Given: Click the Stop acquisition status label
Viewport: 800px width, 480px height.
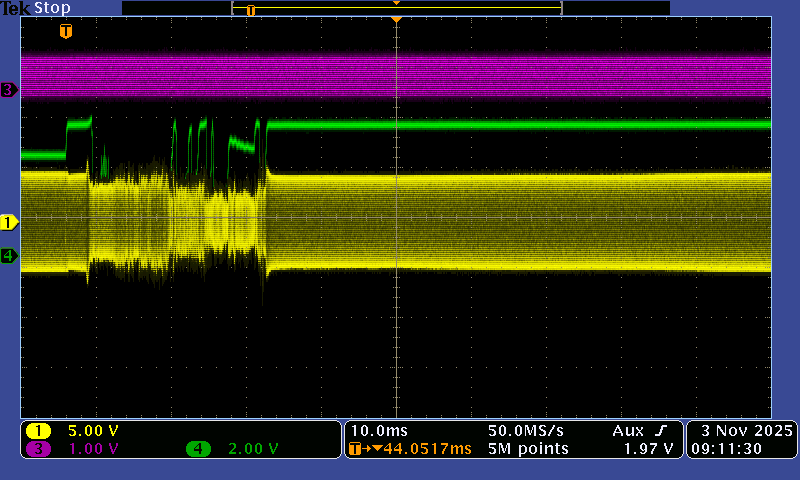Looking at the screenshot, I should 52,8.
